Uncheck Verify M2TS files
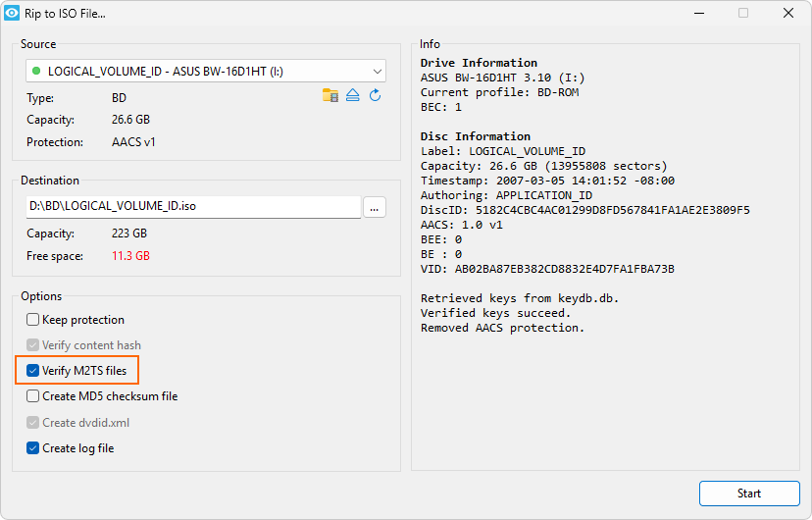 coord(32,370)
